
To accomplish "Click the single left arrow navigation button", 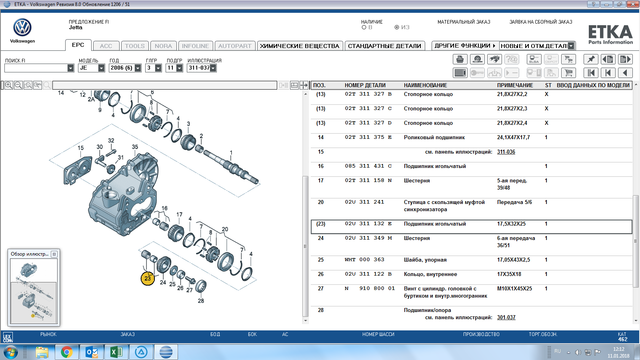I will click(625, 73).
